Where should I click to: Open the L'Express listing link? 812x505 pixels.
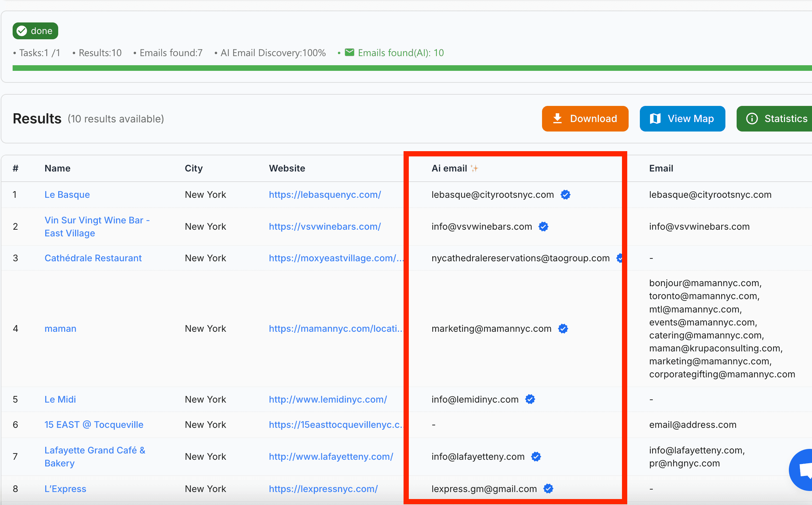[x=65, y=489]
